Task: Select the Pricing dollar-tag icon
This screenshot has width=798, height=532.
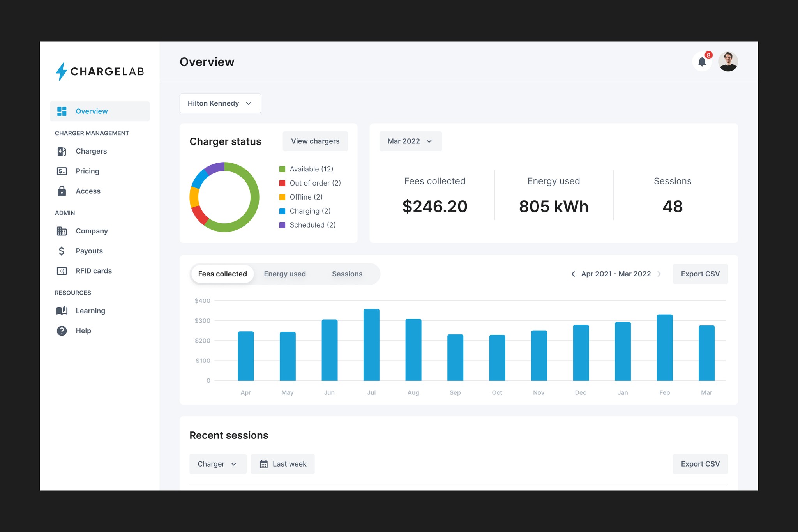Action: tap(62, 171)
